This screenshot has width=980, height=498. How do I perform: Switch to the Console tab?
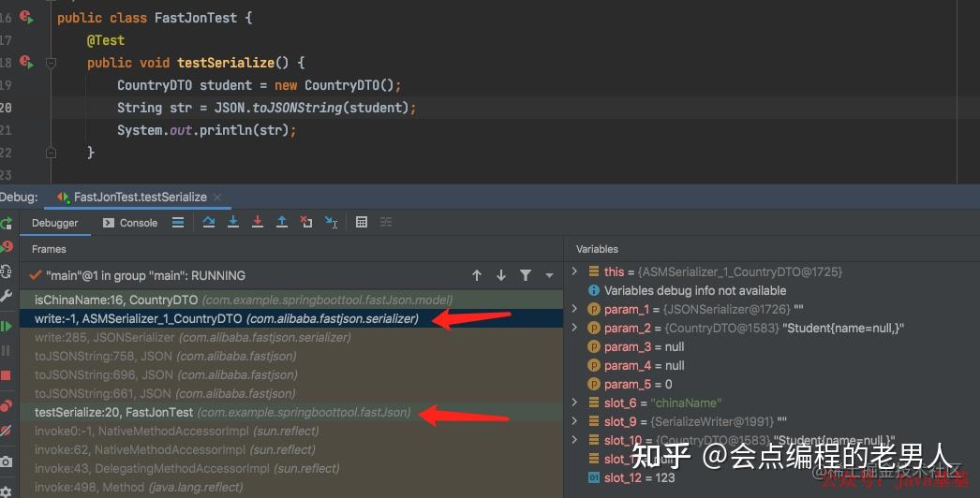(130, 223)
